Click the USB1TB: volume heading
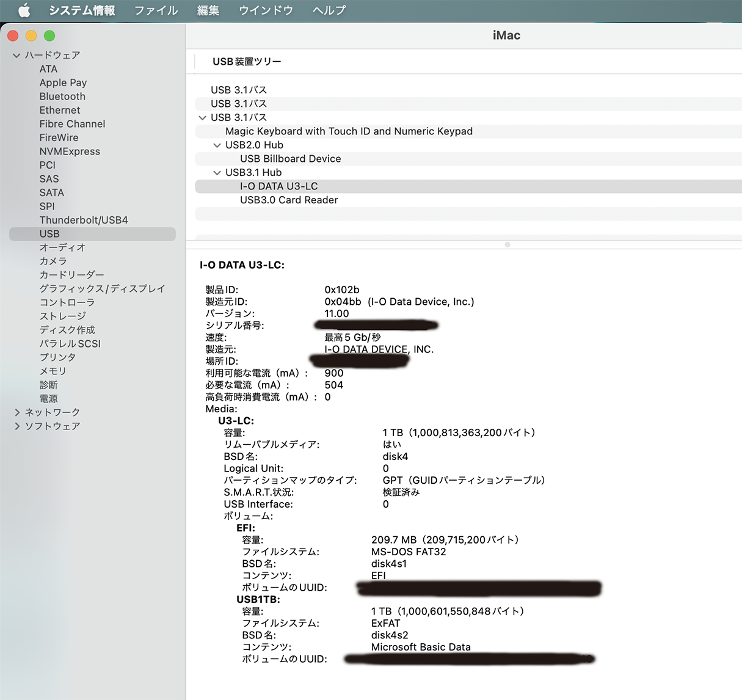This screenshot has height=700, width=742. point(258,600)
